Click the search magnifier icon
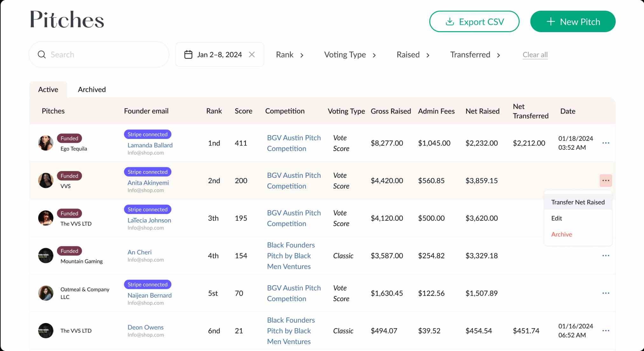 click(x=42, y=54)
